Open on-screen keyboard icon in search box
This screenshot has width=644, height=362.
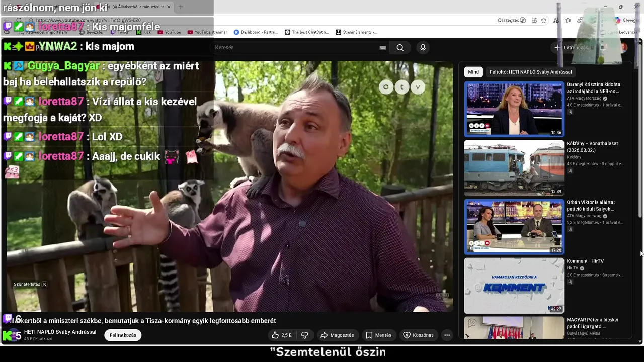[383, 47]
